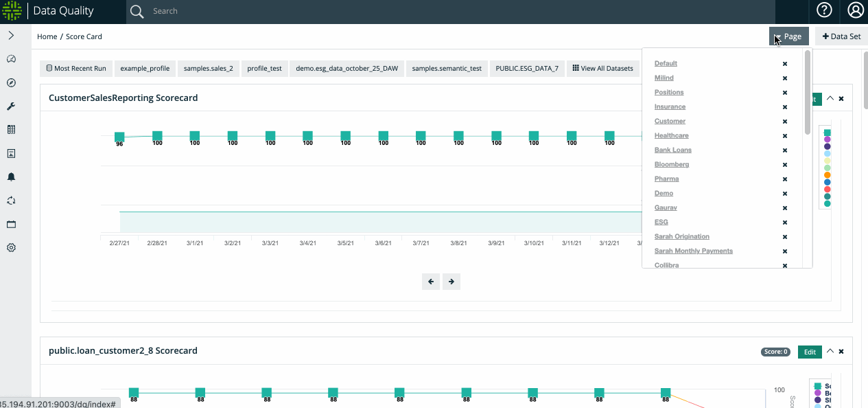Click the red legend color dot
The image size is (868, 408).
(x=828, y=190)
